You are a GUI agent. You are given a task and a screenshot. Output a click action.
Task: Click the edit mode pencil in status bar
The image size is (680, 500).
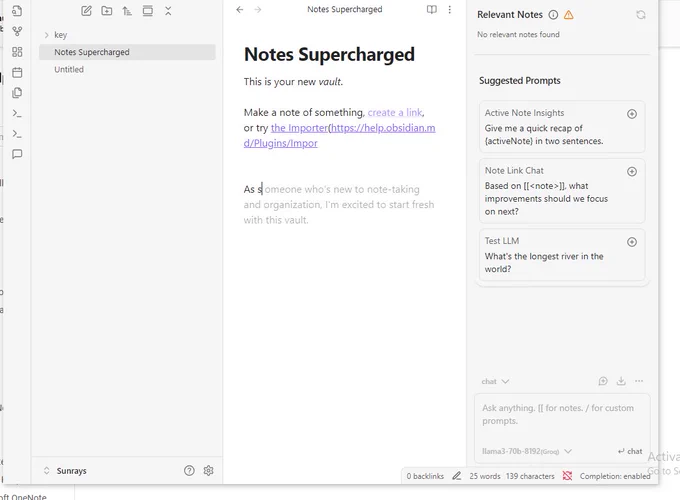(x=457, y=476)
